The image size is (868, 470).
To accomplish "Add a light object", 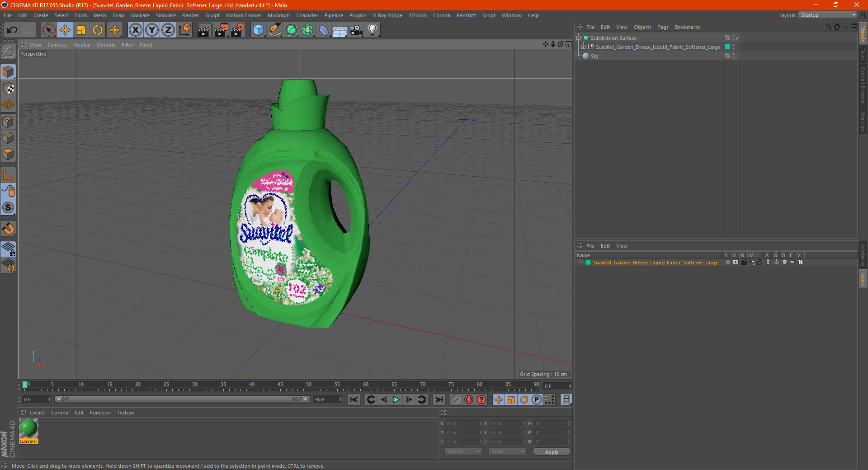I will click(x=372, y=30).
